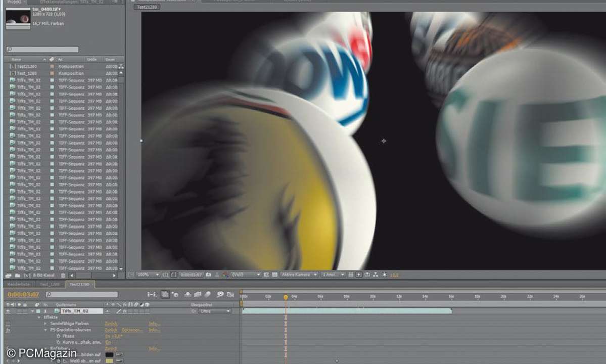Collapse the Effekte group
Screen dimensions: 606x364
(x=39, y=317)
